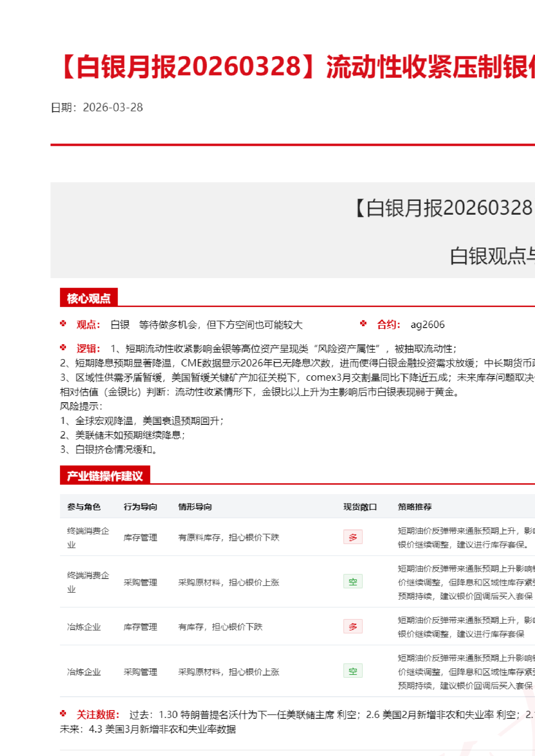Click the red diamond bullet beside 关注数据
The image size is (535, 756).
[63, 714]
